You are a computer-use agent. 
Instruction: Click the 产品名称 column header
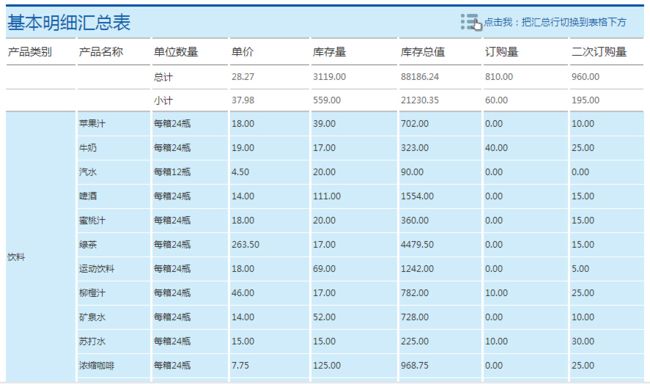click(x=101, y=52)
